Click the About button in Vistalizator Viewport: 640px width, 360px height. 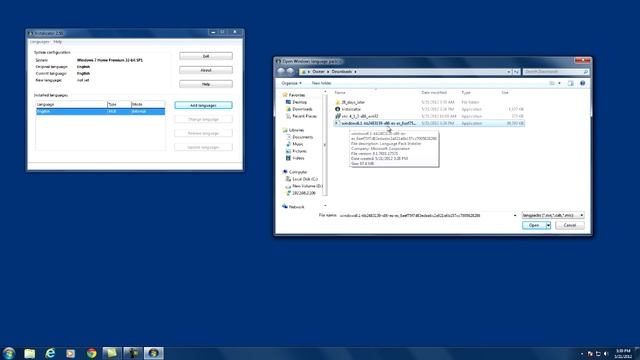pyautogui.click(x=206, y=70)
